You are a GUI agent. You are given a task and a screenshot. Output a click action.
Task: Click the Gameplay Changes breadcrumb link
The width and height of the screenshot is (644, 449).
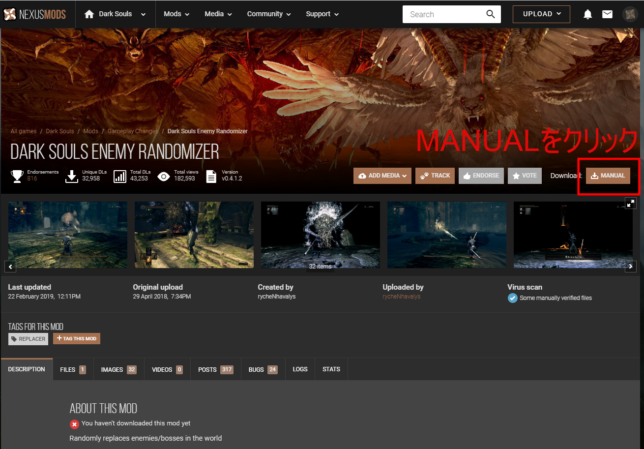pyautogui.click(x=133, y=131)
